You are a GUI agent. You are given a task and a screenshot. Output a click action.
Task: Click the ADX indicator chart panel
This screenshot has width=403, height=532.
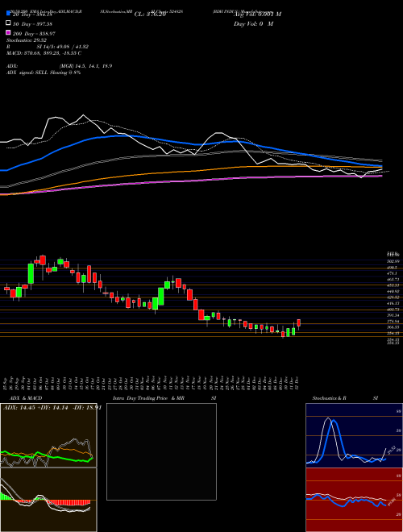(48, 435)
